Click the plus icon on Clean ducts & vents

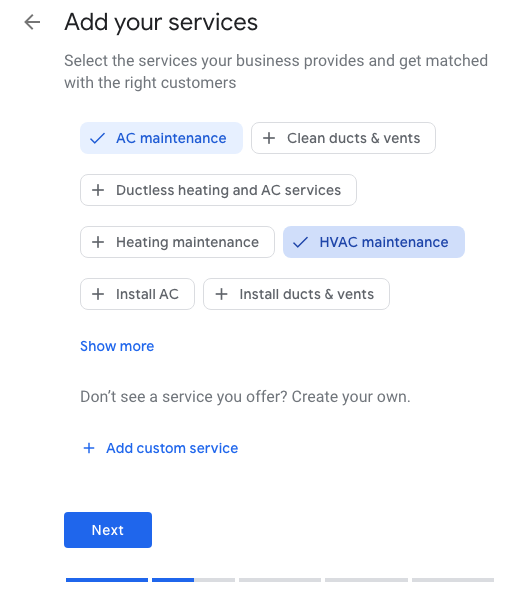coord(269,138)
